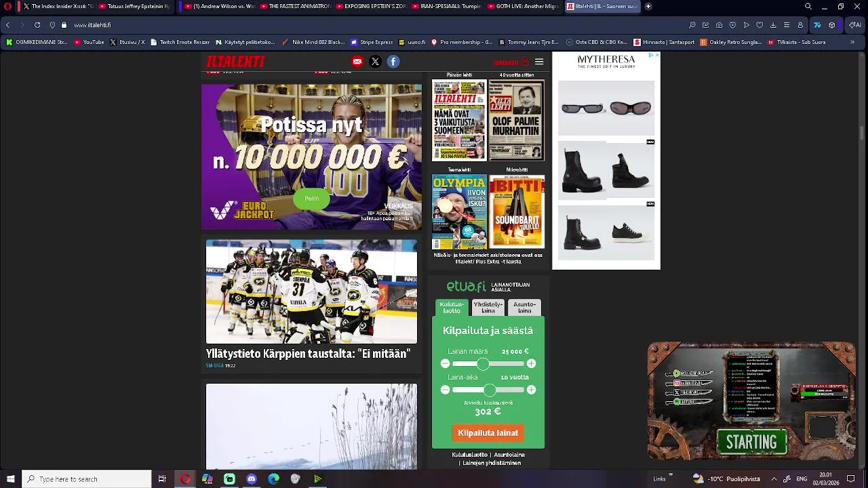Open the Euro Jackpot 10 000 000 € banner
Screen dimensions: 868x488
tap(311, 157)
